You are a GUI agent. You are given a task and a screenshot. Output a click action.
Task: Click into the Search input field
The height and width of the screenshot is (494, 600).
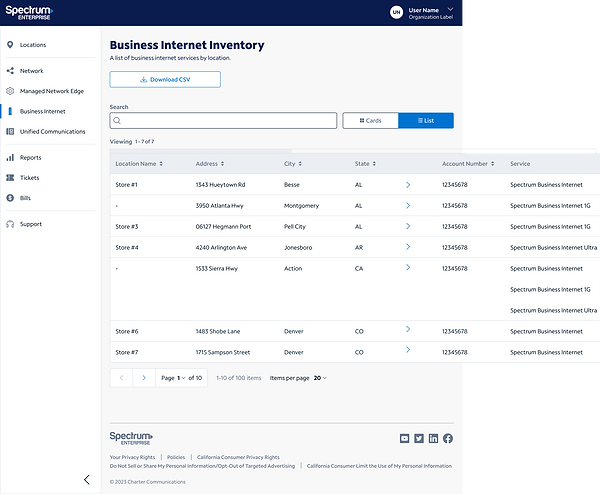223,121
